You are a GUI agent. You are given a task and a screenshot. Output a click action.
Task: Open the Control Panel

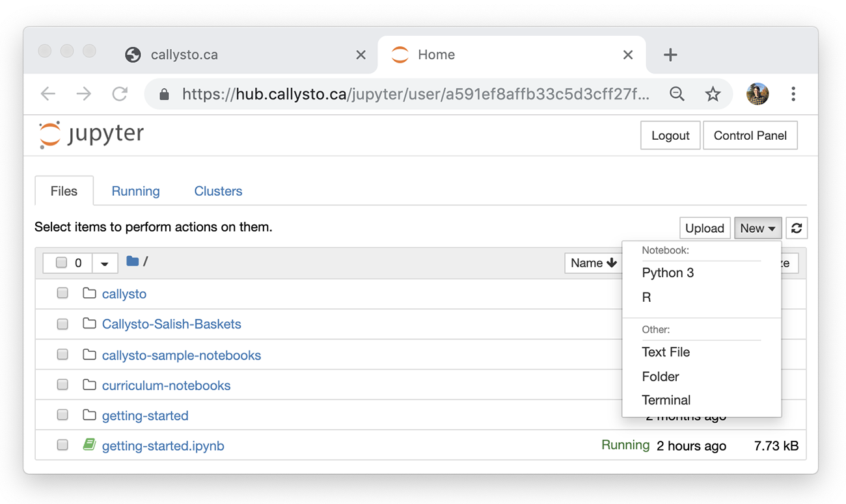tap(750, 135)
